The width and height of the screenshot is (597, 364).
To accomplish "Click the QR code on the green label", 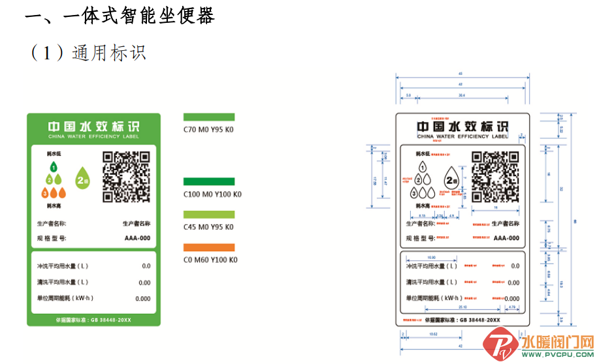I will point(126,177).
